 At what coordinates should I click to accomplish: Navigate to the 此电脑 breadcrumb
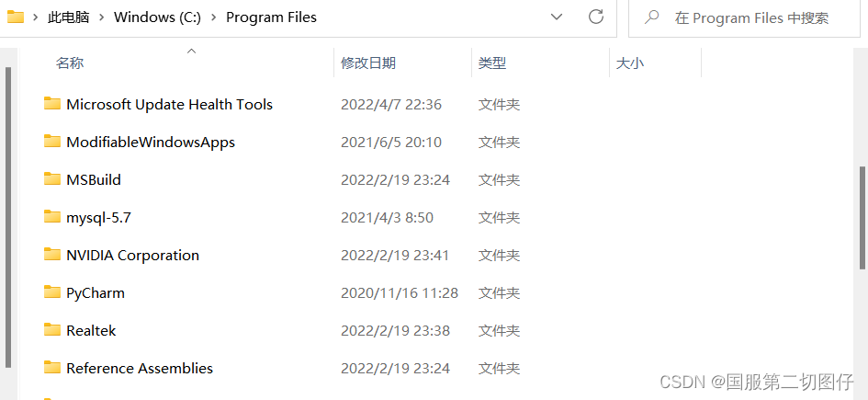(70, 17)
